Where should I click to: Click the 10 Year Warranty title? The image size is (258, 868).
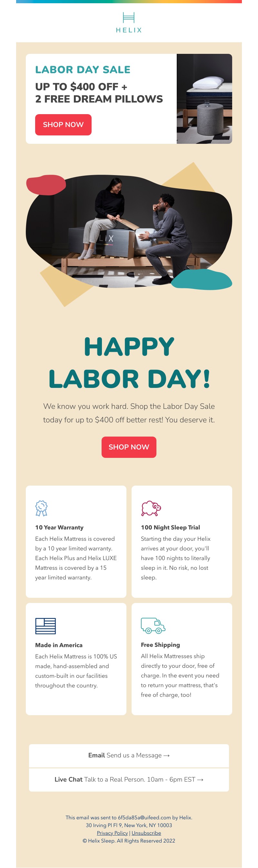click(x=59, y=527)
